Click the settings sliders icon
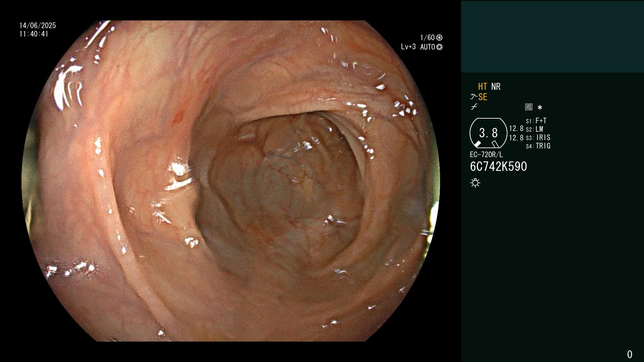 [x=529, y=107]
